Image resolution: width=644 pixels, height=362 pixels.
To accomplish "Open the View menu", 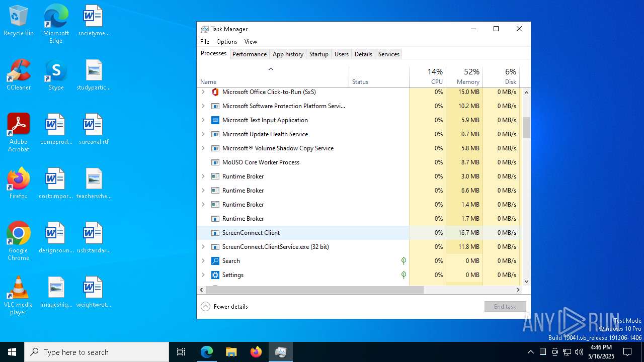I will click(251, 42).
